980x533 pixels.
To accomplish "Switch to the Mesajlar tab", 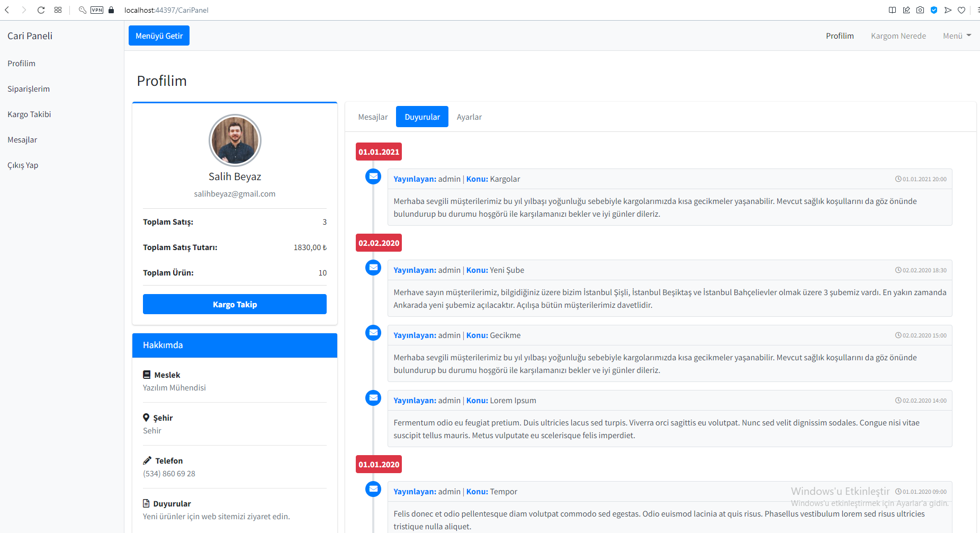I will pyautogui.click(x=373, y=117).
